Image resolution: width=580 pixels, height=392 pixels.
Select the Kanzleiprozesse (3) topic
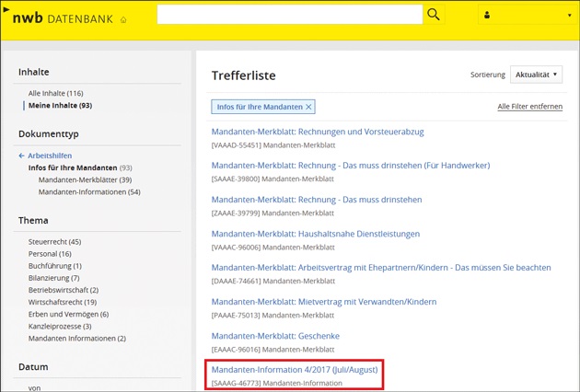click(x=60, y=326)
